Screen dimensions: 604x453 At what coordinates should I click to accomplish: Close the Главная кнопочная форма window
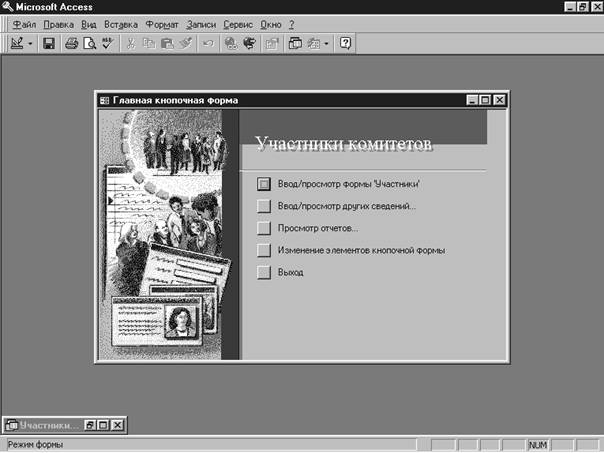tap(499, 101)
